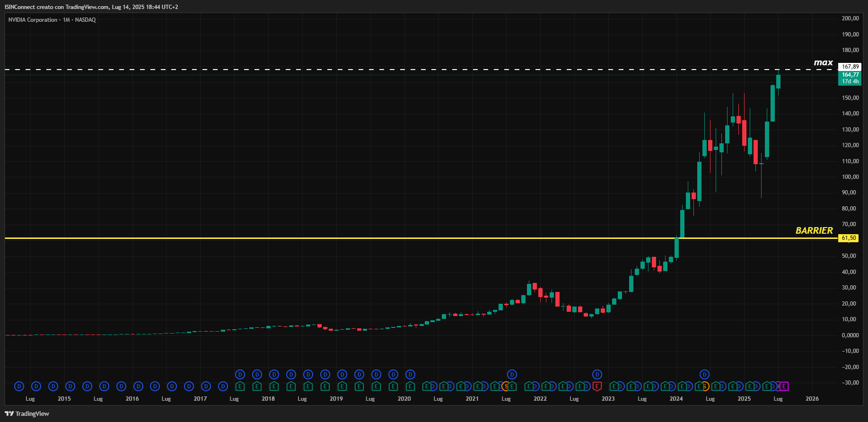Click the D marker above the red E
The height and width of the screenshot is (422, 868).
(x=597, y=375)
